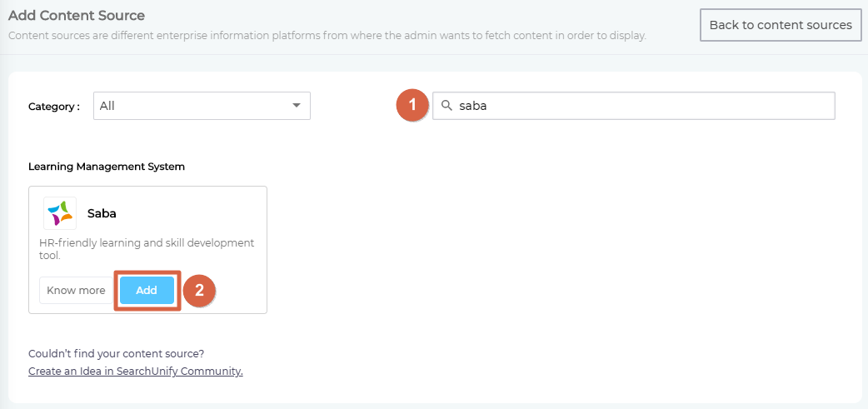Open Know more for Saba

coord(76,291)
